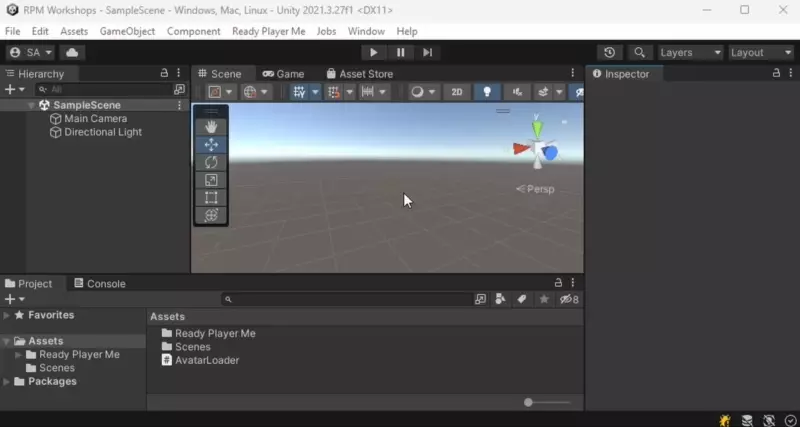
Task: Click the Play button
Action: (373, 52)
